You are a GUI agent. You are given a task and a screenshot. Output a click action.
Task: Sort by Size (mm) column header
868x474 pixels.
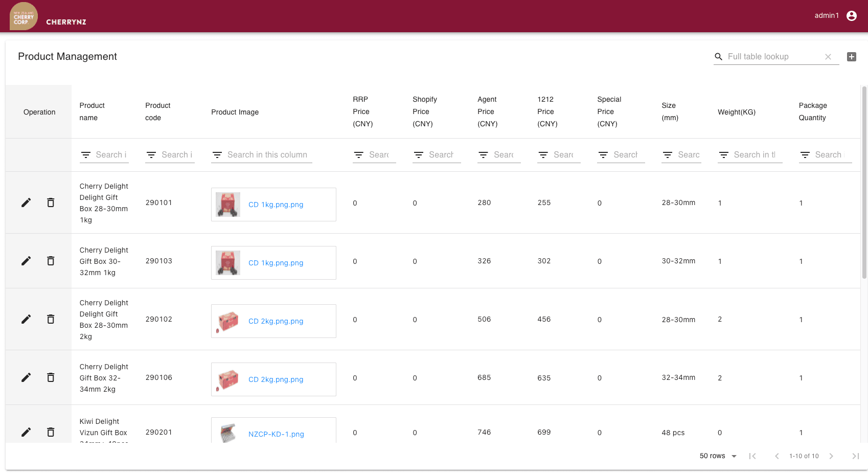tap(670, 111)
